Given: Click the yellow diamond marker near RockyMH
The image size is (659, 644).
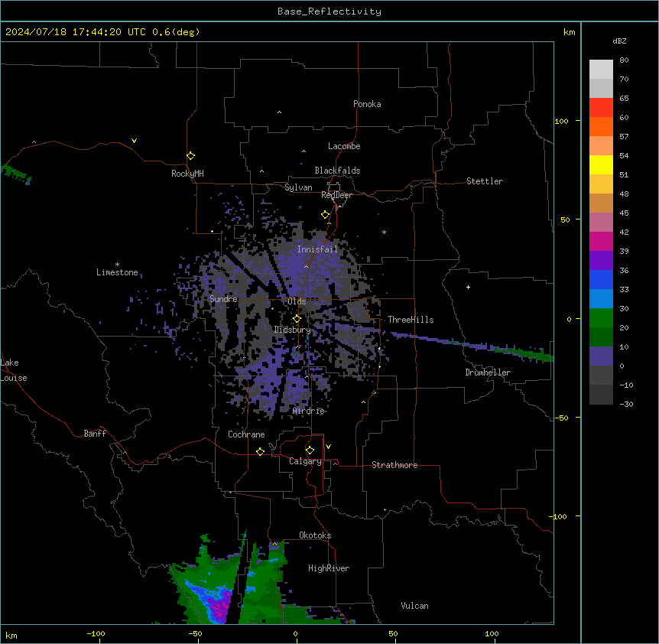Looking at the screenshot, I should pyautogui.click(x=190, y=155).
